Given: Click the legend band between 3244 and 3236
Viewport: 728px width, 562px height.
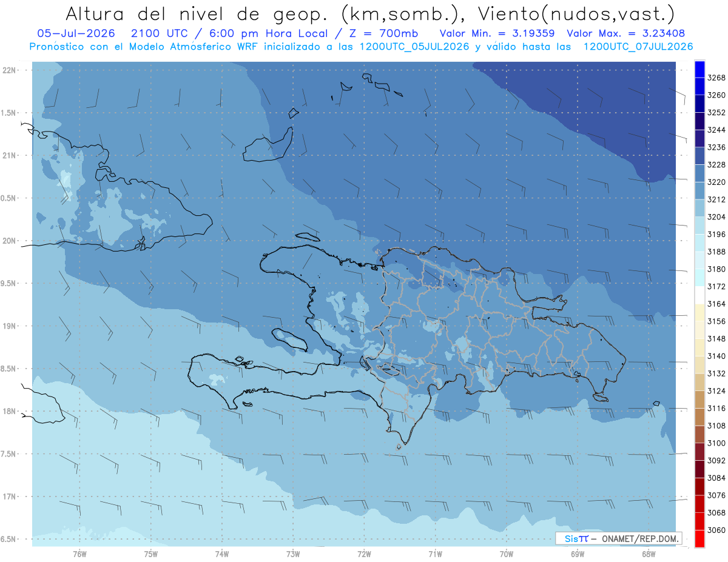Looking at the screenshot, I should 699,139.
